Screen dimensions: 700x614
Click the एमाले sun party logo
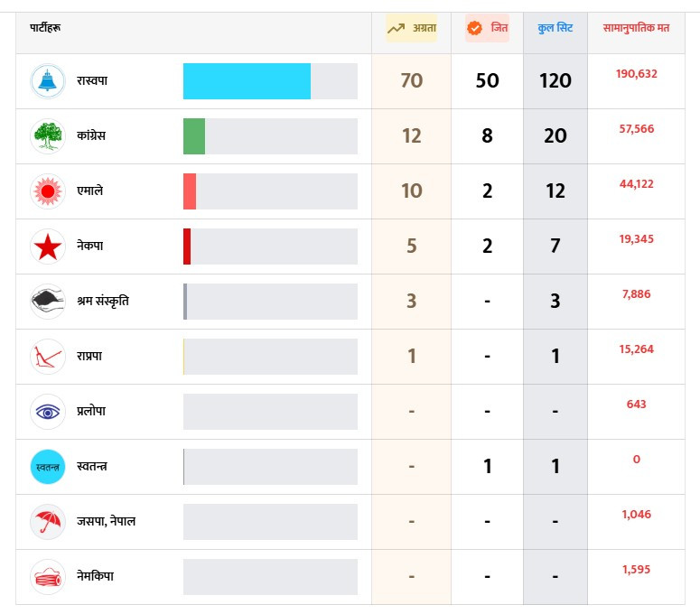[x=47, y=191]
